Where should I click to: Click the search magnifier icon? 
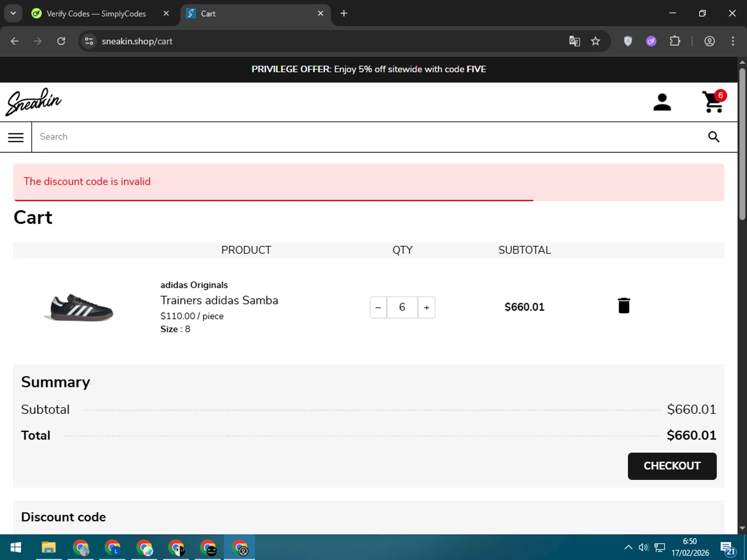click(x=714, y=137)
